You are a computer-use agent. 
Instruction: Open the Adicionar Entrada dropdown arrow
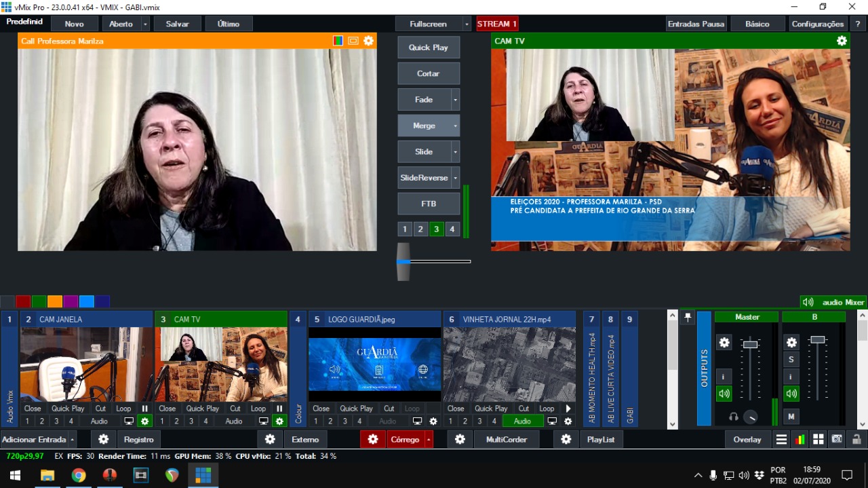point(73,440)
